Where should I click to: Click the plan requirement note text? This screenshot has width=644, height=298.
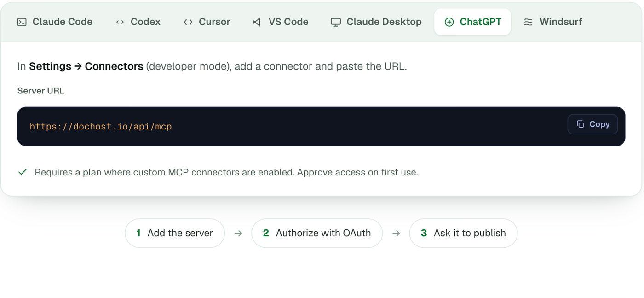[226, 173]
